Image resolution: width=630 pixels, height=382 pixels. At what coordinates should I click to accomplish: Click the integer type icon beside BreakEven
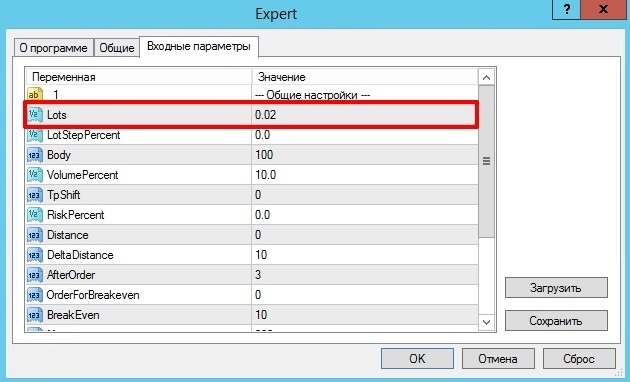(x=35, y=315)
